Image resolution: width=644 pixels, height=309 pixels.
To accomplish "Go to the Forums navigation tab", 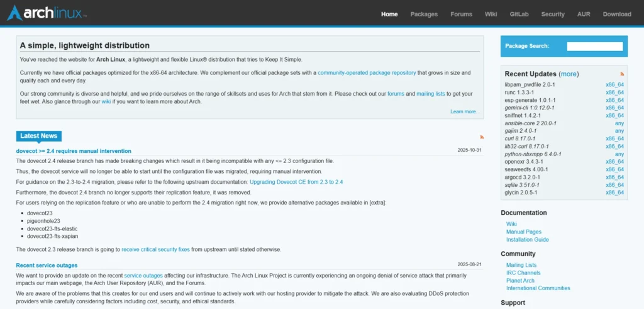I will pyautogui.click(x=461, y=14).
